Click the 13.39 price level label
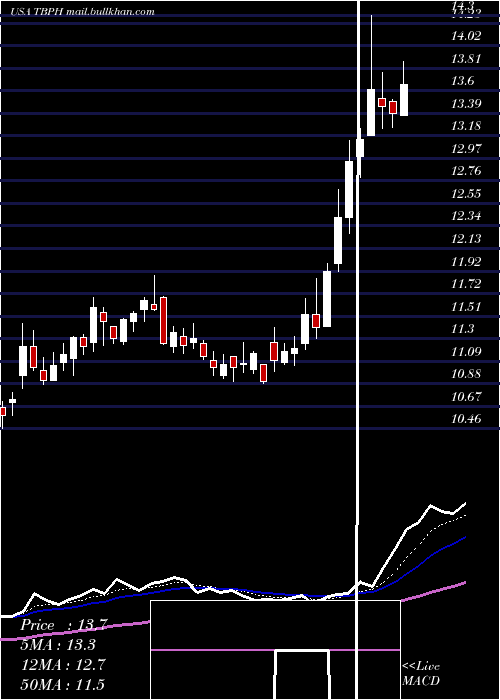 [x=466, y=104]
